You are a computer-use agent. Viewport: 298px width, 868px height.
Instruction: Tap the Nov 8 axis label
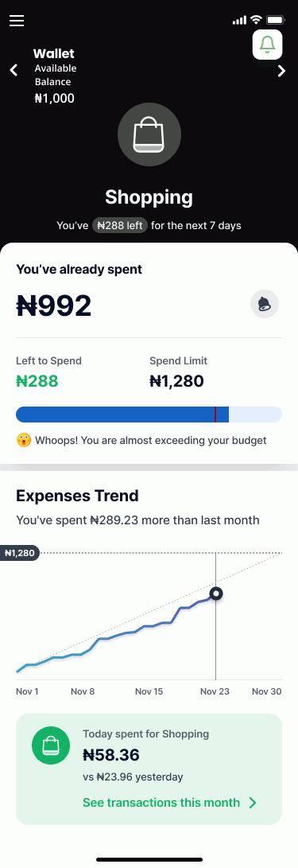tap(83, 691)
